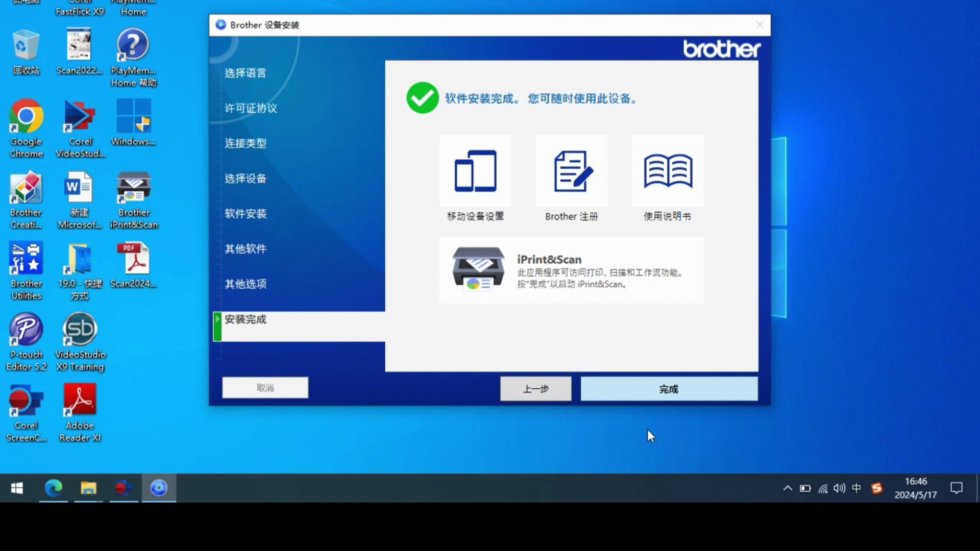Open the battery status tray icon
The height and width of the screenshot is (551, 980).
[805, 488]
